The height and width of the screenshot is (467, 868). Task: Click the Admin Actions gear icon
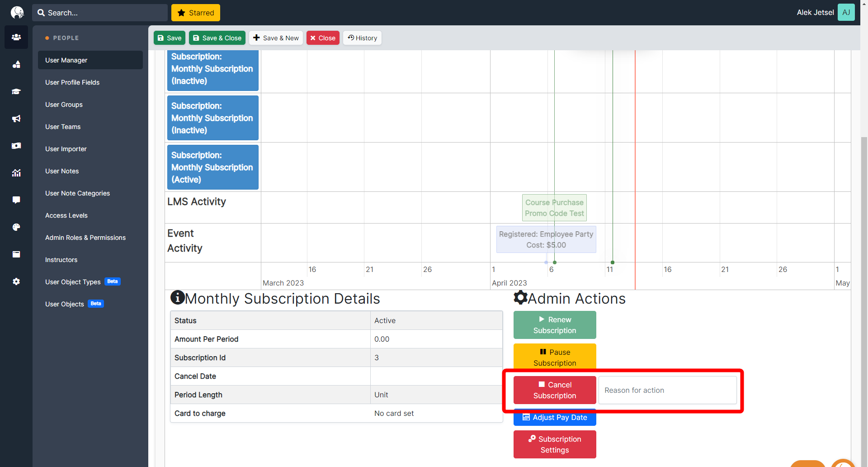coord(520,297)
